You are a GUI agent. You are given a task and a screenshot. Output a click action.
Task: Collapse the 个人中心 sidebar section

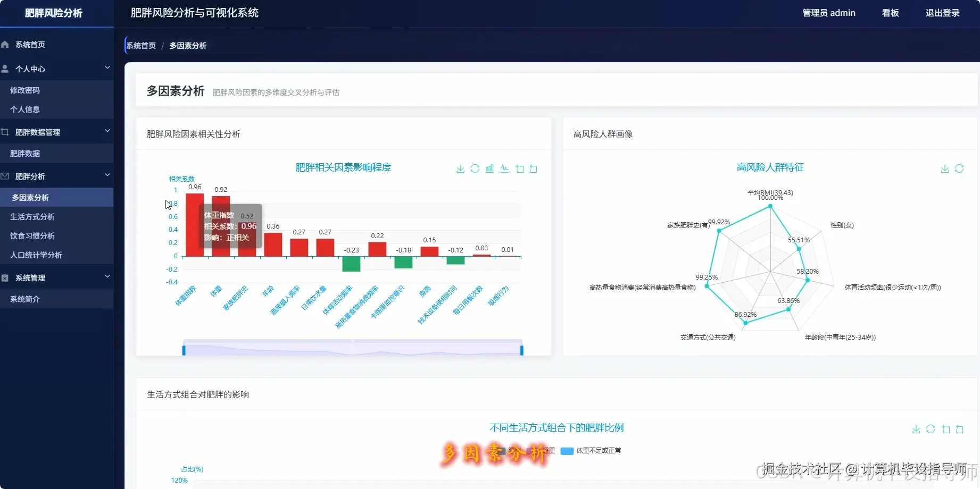click(107, 68)
